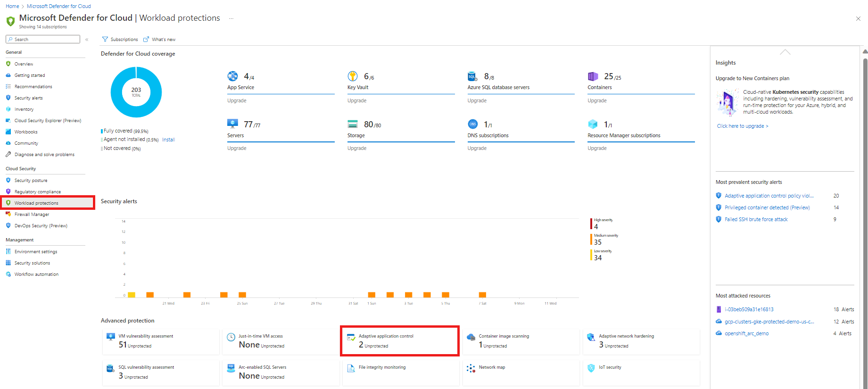
Task: Open Failed SSH brute force attack
Action: [x=756, y=220]
